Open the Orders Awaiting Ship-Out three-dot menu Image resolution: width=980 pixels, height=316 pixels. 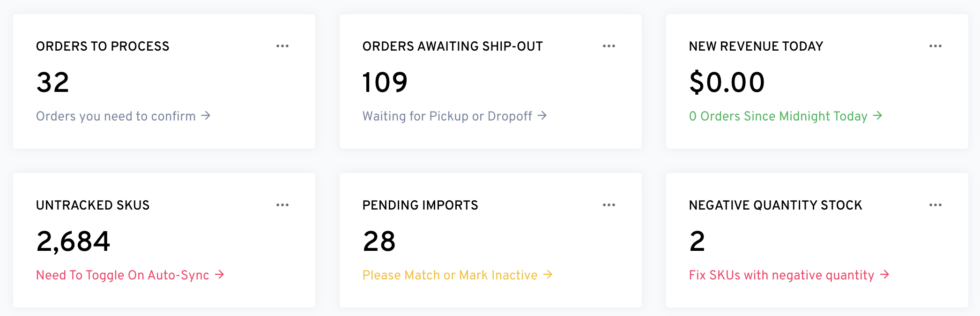609,46
